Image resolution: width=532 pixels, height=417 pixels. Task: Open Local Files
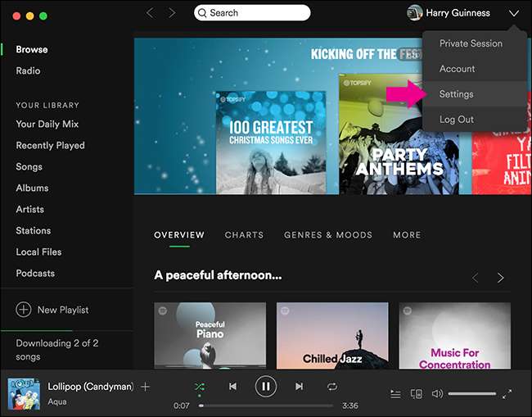tap(38, 252)
